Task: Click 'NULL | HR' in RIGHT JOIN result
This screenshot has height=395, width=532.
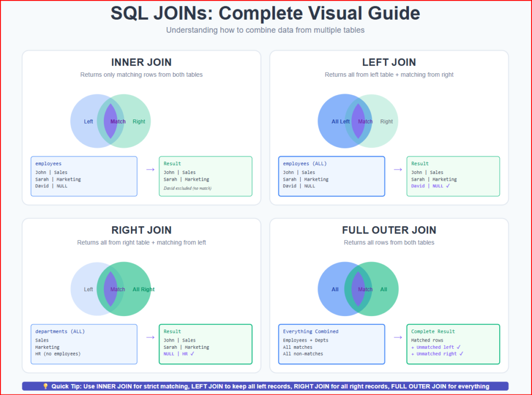Action: coord(176,353)
